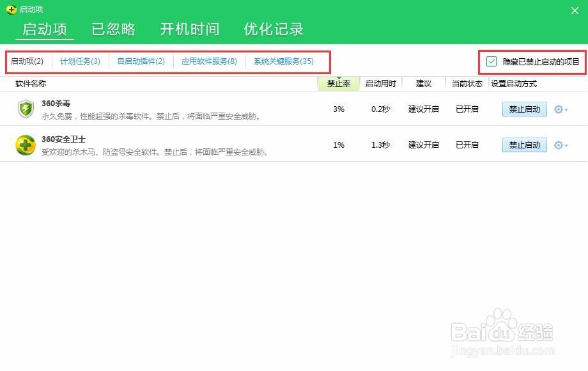The image size is (588, 371).
Task: Click the 软件名称 column header
Action: (31, 84)
